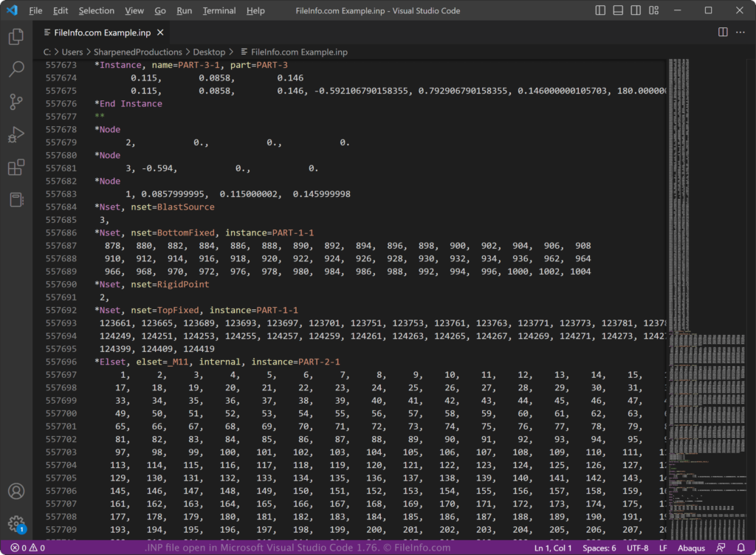Screen dimensions: 756x555
Task: Open editor More Actions ellipsis
Action: click(x=740, y=32)
